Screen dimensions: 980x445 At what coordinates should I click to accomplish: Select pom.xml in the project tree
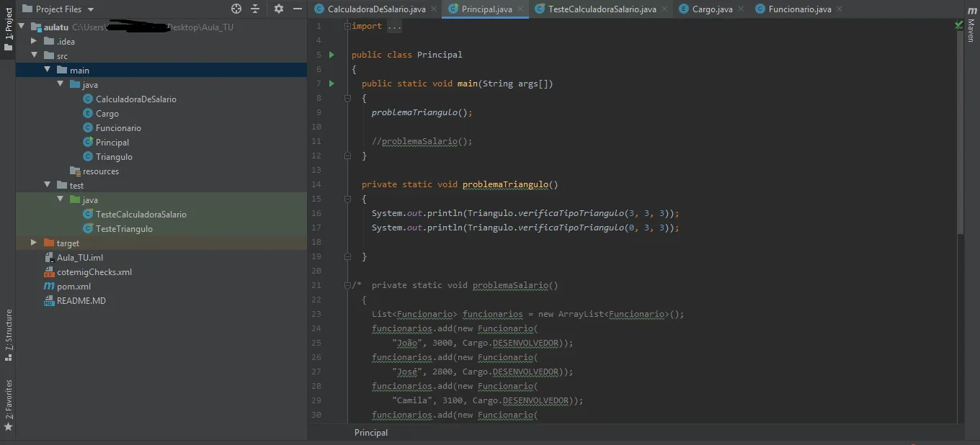tap(73, 286)
